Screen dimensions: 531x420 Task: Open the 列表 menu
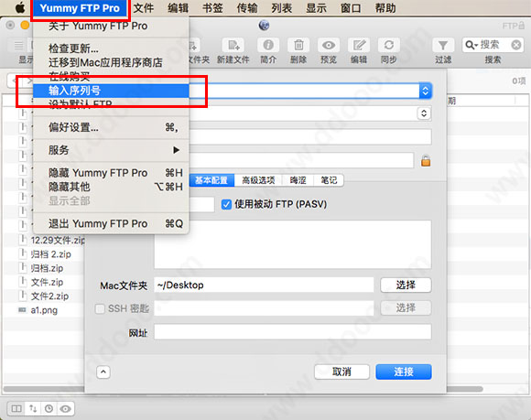coord(282,8)
